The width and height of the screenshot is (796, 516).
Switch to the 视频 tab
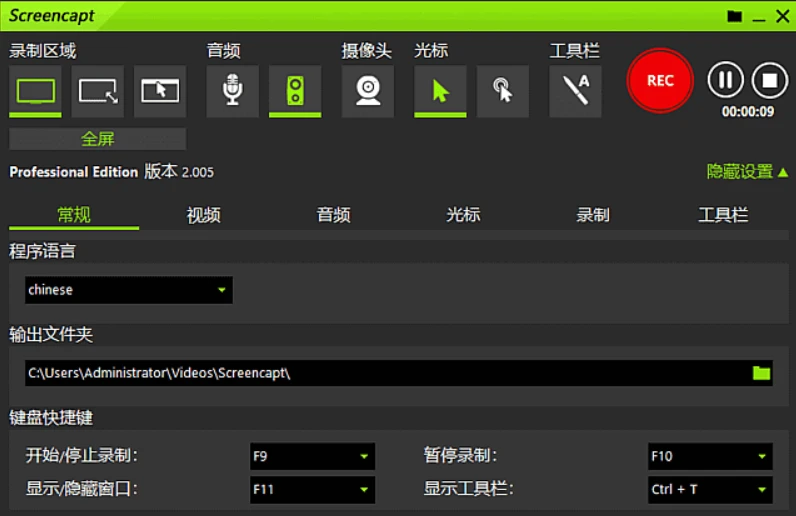tap(203, 215)
